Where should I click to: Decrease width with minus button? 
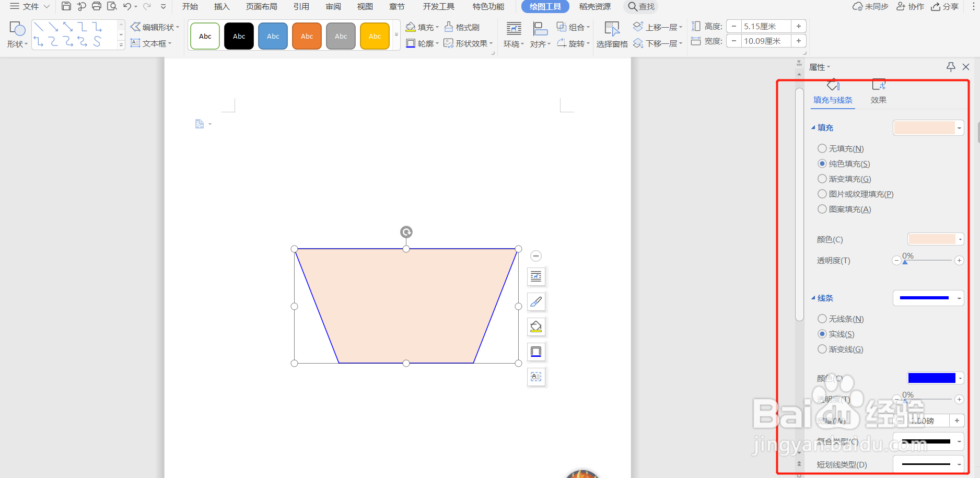pyautogui.click(x=734, y=41)
